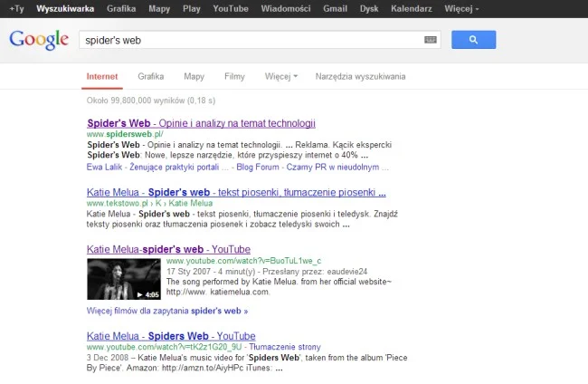
Task: Open Kalendarz in the top bar
Action: pos(412,9)
